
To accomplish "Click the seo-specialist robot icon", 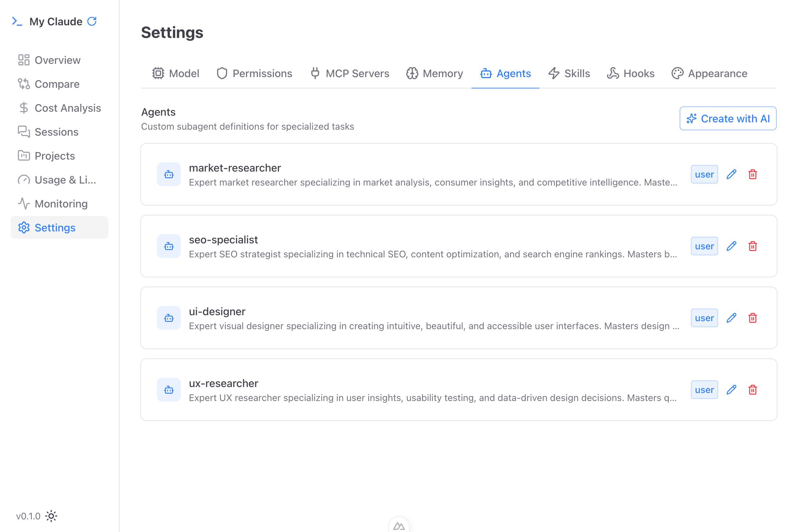I will tap(169, 246).
